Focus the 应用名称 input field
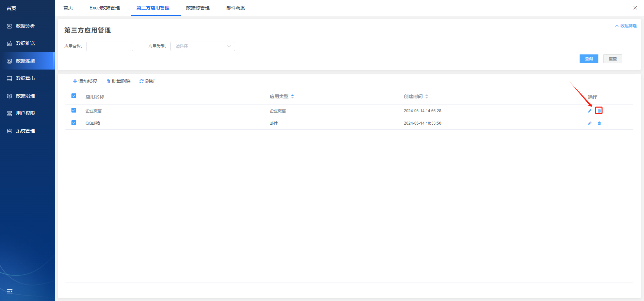644x301 pixels. [x=110, y=46]
